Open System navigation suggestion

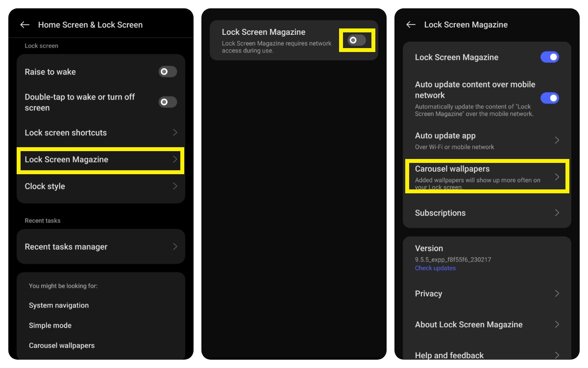point(59,305)
